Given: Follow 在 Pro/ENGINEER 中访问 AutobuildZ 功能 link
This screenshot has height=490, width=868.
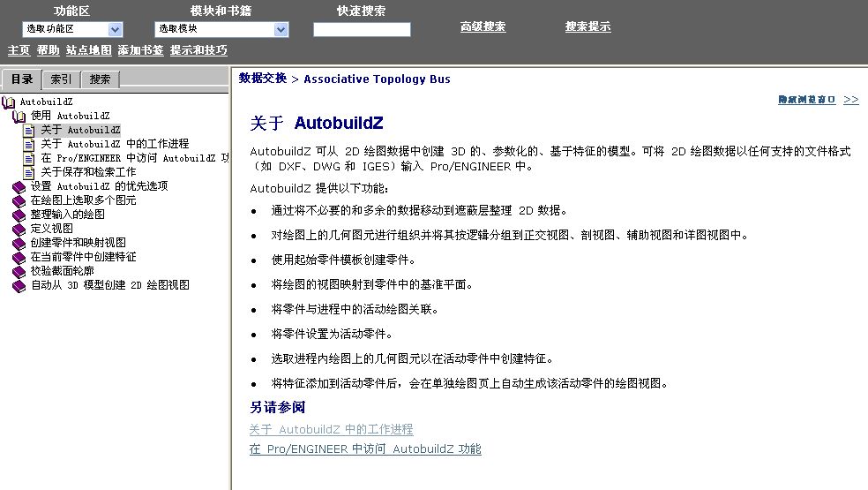Looking at the screenshot, I should [x=365, y=449].
